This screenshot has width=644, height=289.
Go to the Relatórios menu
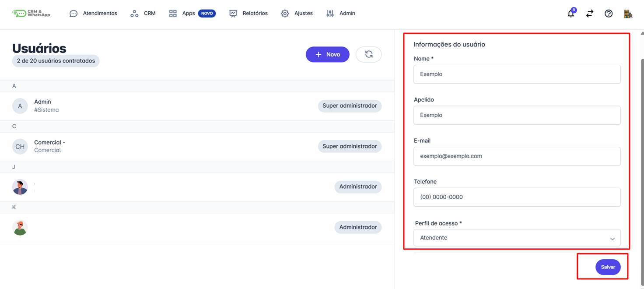point(248,14)
